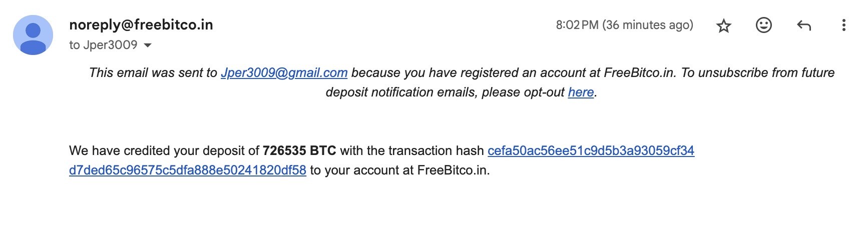This screenshot has height=234, width=868.
Task: Click the bold 726535 BTC amount
Action: pyautogui.click(x=299, y=150)
